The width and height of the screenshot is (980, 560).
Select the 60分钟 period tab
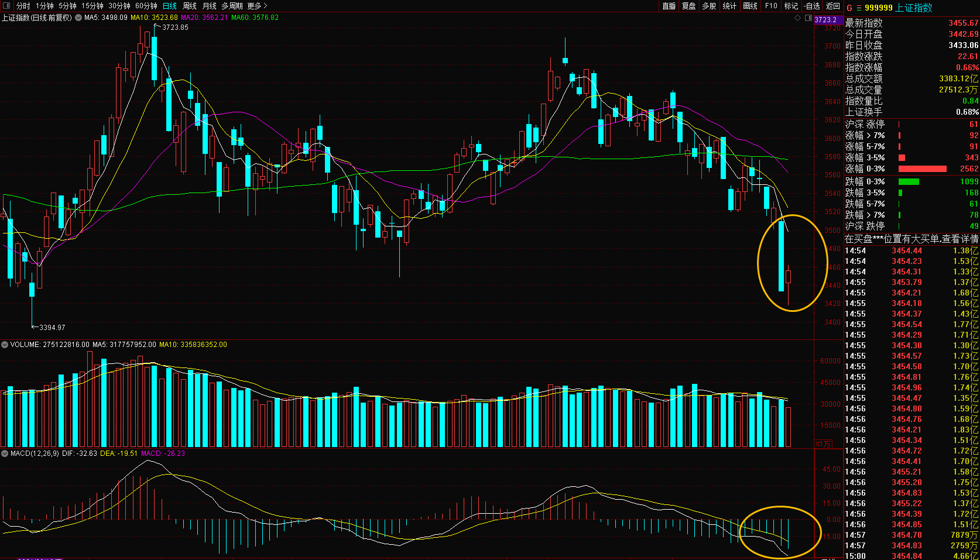(x=146, y=6)
